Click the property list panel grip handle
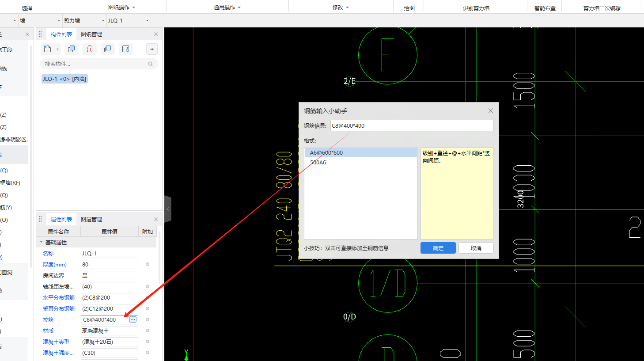 [40, 220]
